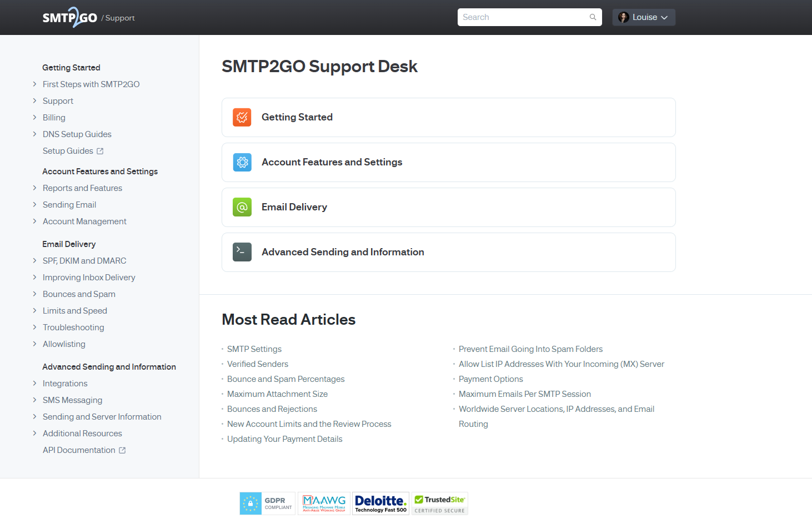Click the M3AAWG badge
The image size is (812, 519).
[x=324, y=503]
